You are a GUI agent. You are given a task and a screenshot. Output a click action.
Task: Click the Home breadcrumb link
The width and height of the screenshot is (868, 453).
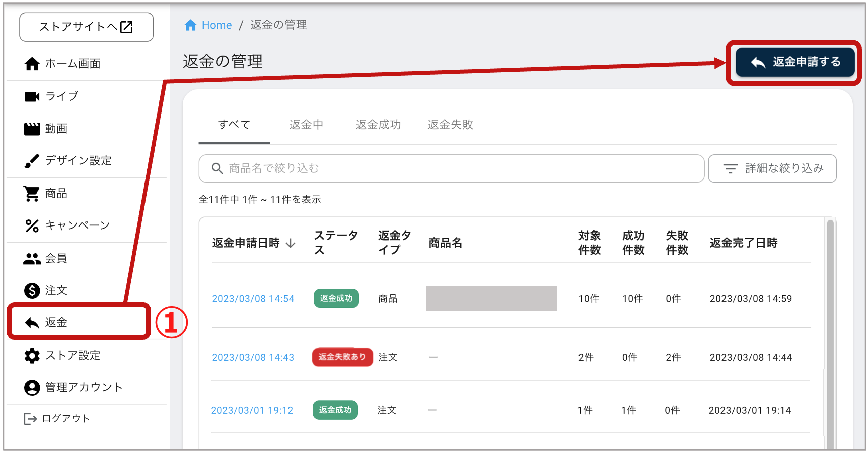(217, 25)
